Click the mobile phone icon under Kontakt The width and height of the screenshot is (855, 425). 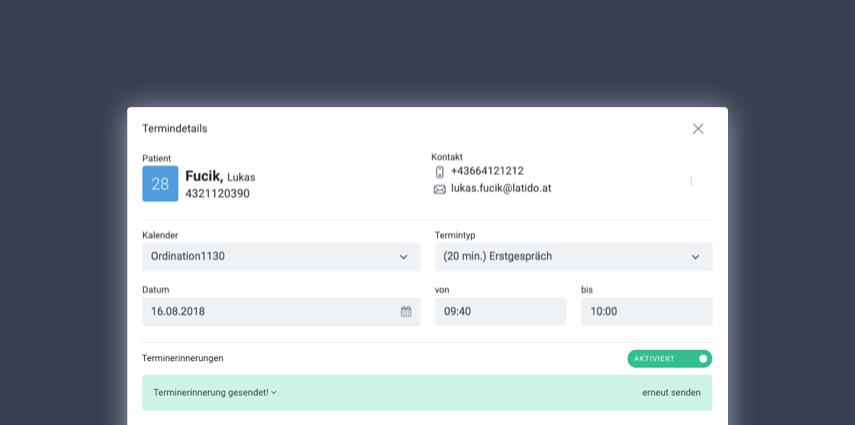pos(439,172)
